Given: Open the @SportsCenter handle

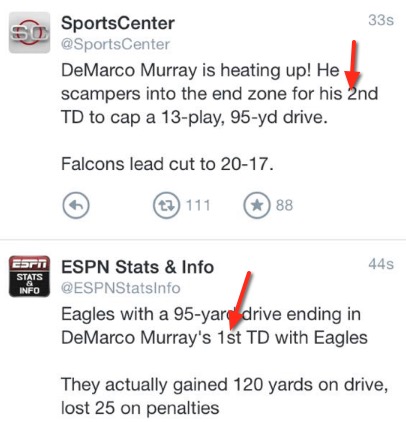Looking at the screenshot, I should (115, 44).
